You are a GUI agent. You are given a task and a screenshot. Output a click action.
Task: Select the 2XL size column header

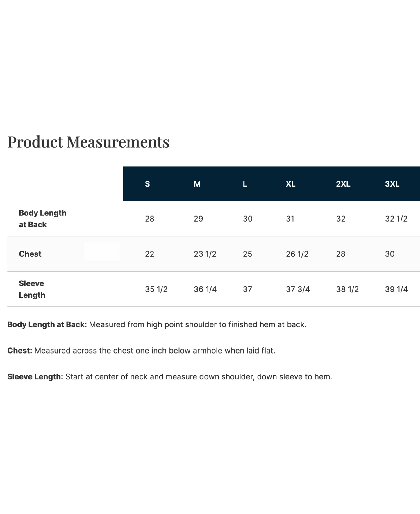(343, 184)
